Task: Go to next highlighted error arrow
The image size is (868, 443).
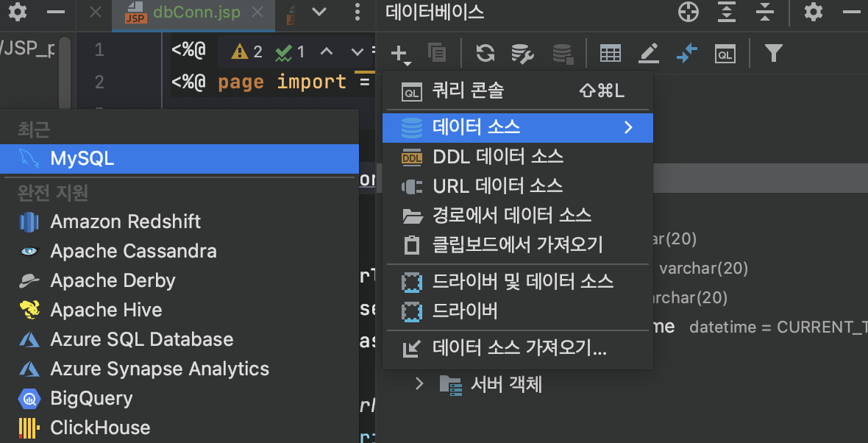Action: [357, 52]
